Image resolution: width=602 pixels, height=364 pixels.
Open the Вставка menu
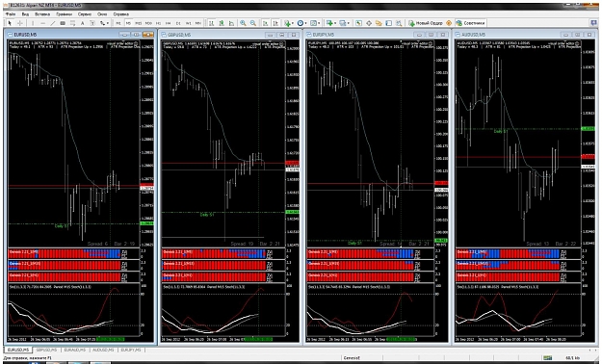[x=42, y=13]
